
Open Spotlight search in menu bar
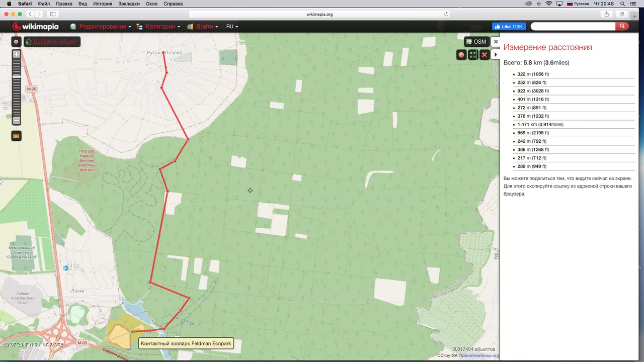pos(623,4)
